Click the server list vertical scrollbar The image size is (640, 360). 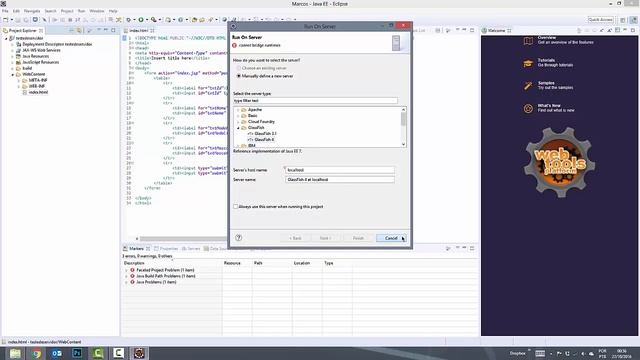403,127
